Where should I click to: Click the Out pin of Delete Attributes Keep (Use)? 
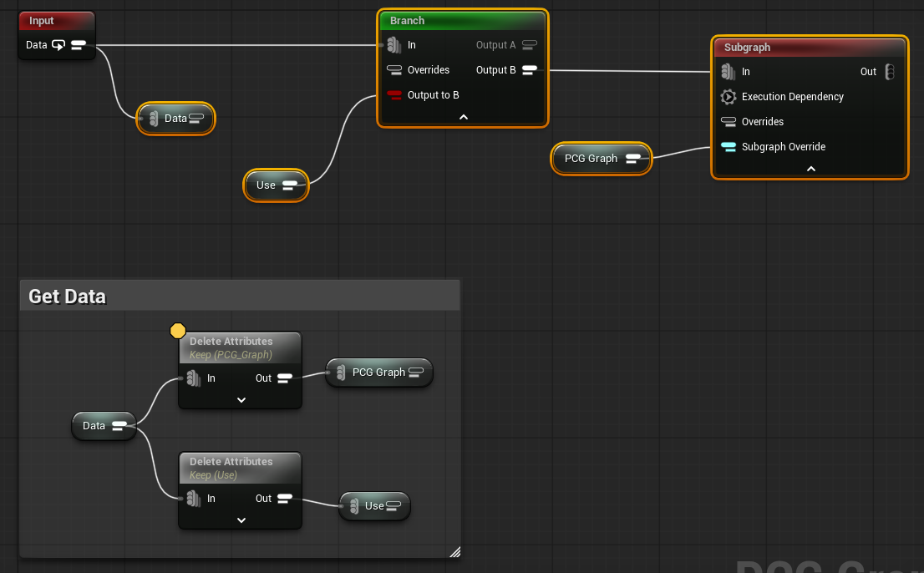[x=284, y=499]
